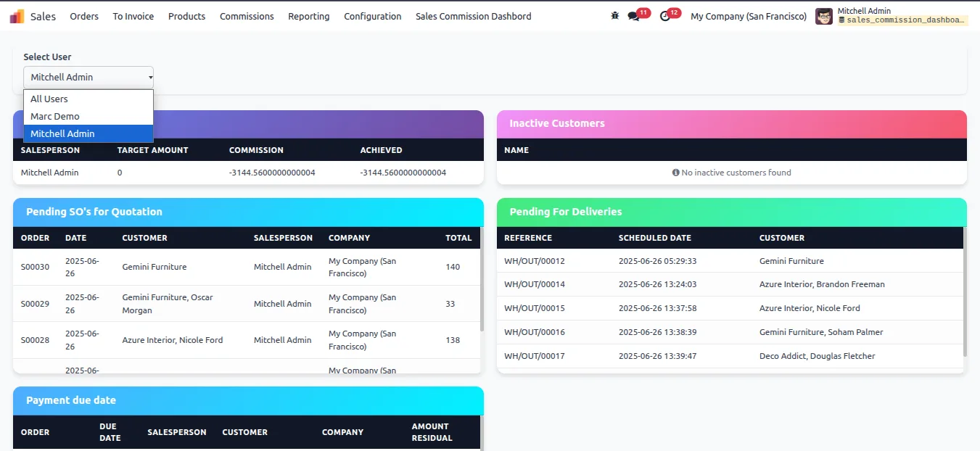Open the chat messages icon with 11 badge
The image size is (980, 451).
[x=633, y=16]
